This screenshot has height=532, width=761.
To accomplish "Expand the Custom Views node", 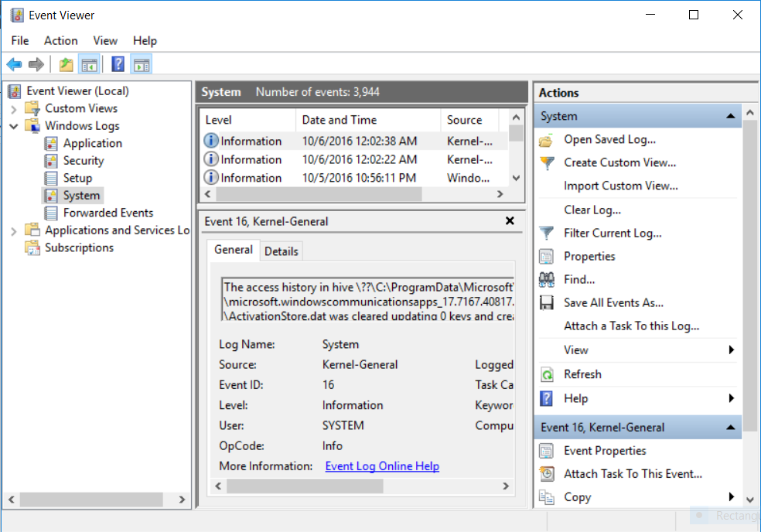I will (x=14, y=109).
